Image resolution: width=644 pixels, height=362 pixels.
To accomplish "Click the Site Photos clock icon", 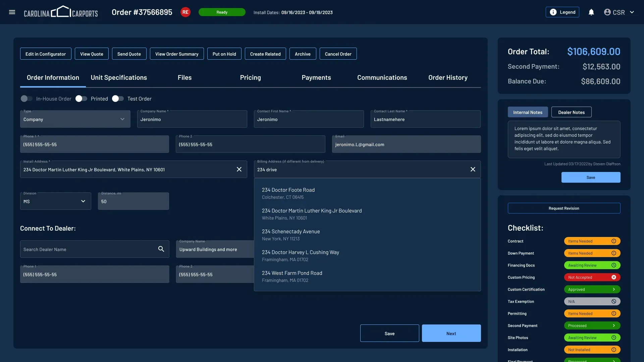I will [x=614, y=338].
